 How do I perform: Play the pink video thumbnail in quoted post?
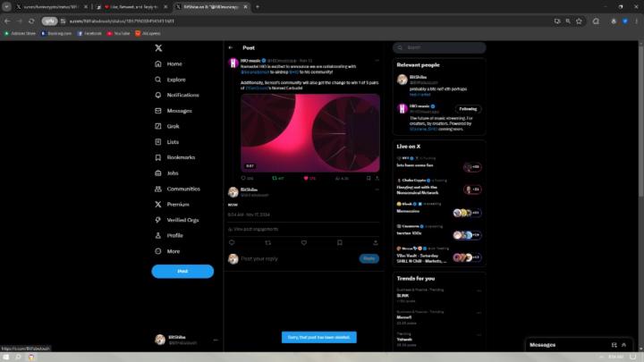click(x=309, y=133)
